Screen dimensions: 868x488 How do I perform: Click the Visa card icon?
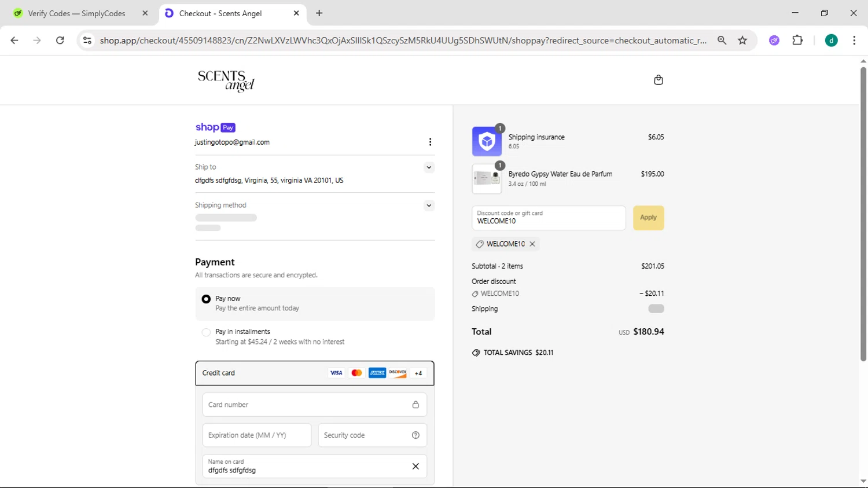(x=336, y=373)
